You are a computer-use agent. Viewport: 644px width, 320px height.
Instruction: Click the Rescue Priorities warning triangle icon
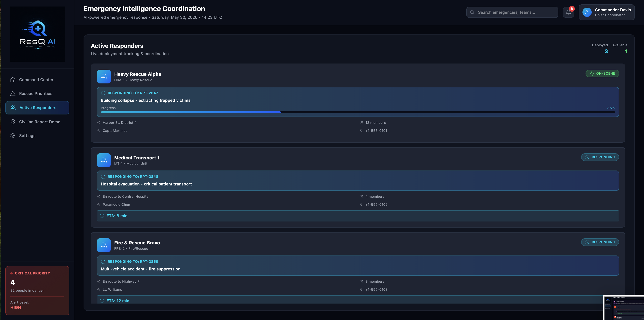[13, 93]
